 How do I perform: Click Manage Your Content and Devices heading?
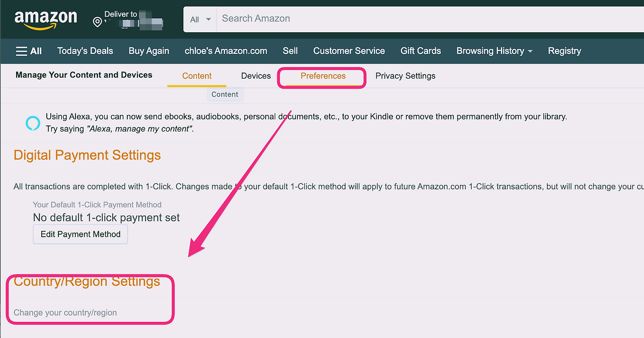(x=84, y=75)
